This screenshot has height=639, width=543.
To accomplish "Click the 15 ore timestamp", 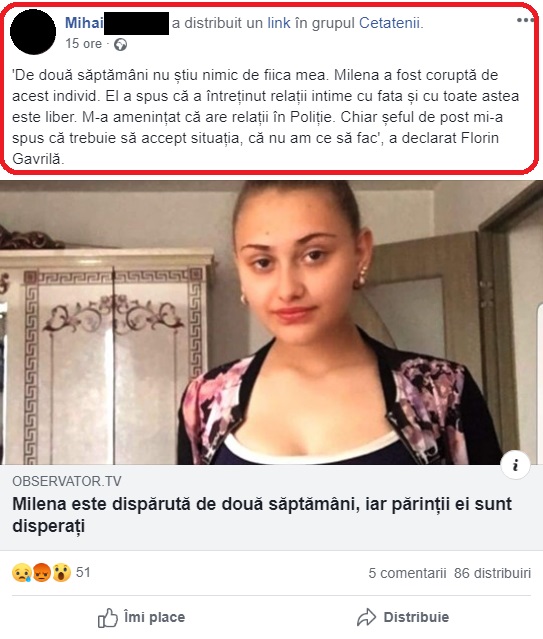I will click(x=84, y=44).
